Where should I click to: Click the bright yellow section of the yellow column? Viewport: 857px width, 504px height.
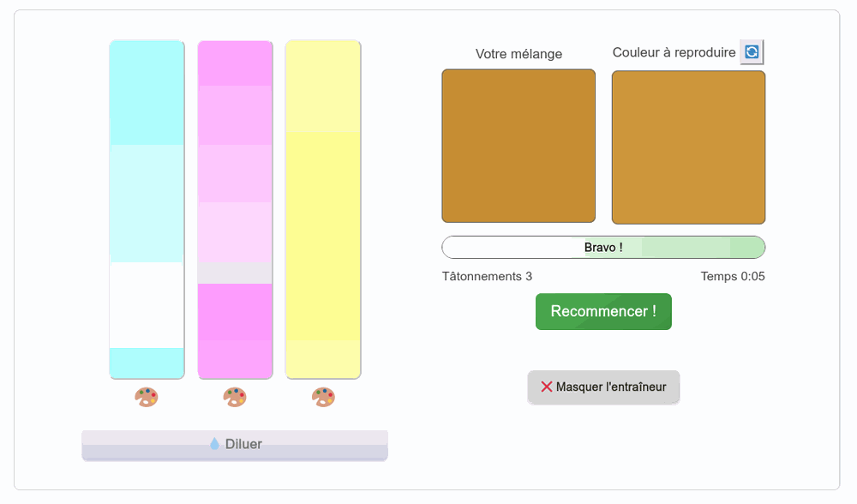[x=323, y=236]
